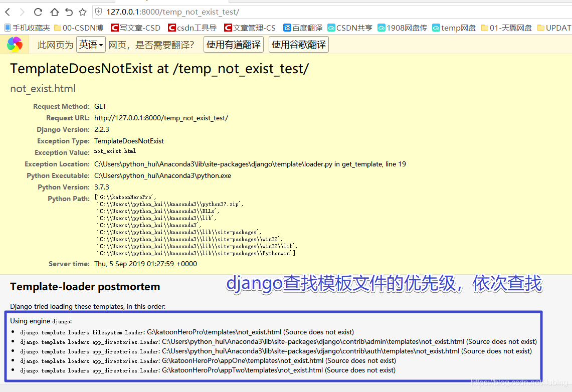Click the not_exist.html subheading
This screenshot has width=572, height=392.
tap(43, 89)
